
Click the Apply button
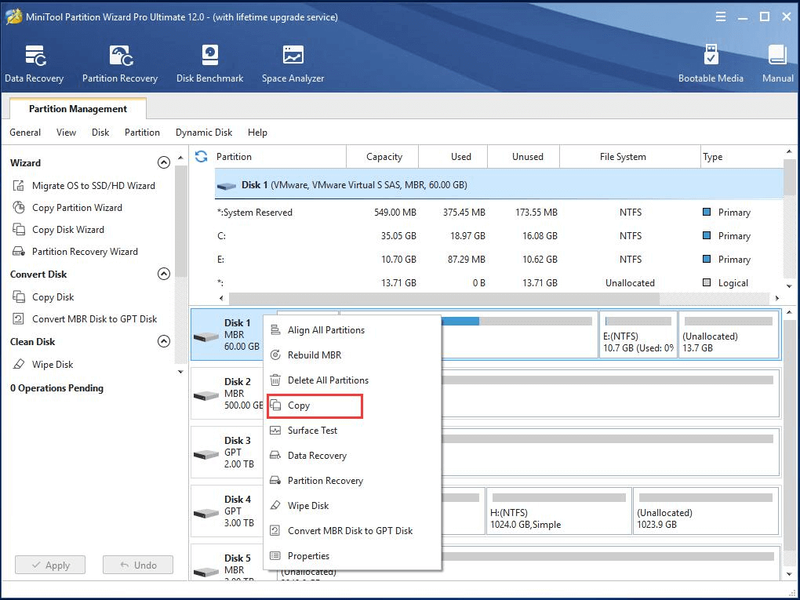point(50,565)
